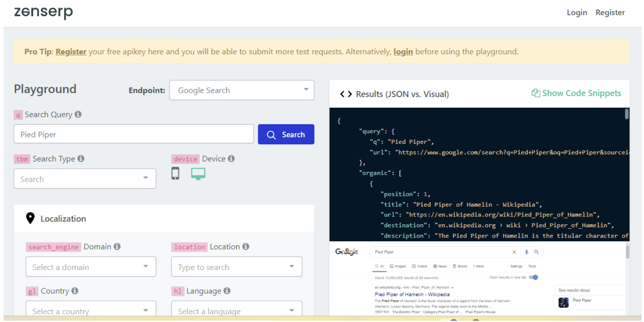Open the Endpoint Google Search dropdown
644x322 pixels.
coord(241,90)
